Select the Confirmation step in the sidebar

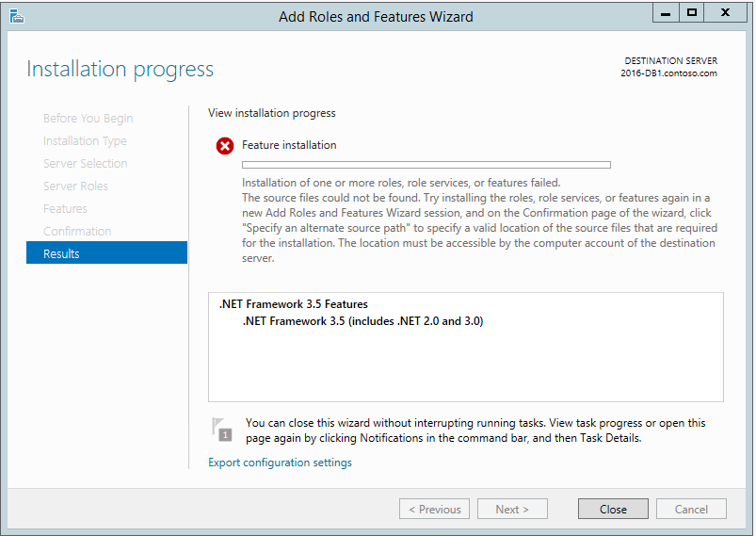click(x=77, y=231)
